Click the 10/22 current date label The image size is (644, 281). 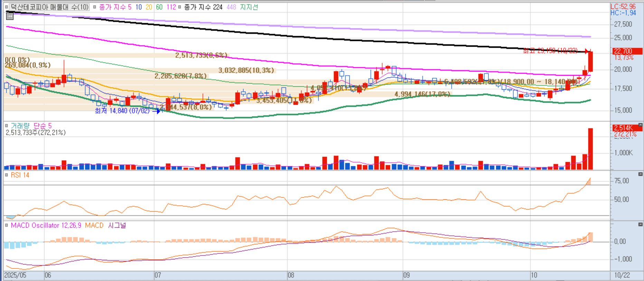622,275
